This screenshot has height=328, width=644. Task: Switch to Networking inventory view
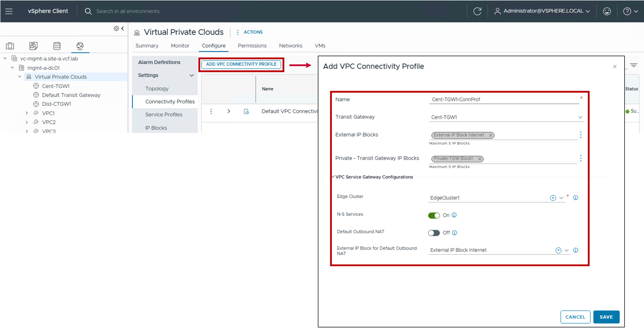tap(80, 46)
